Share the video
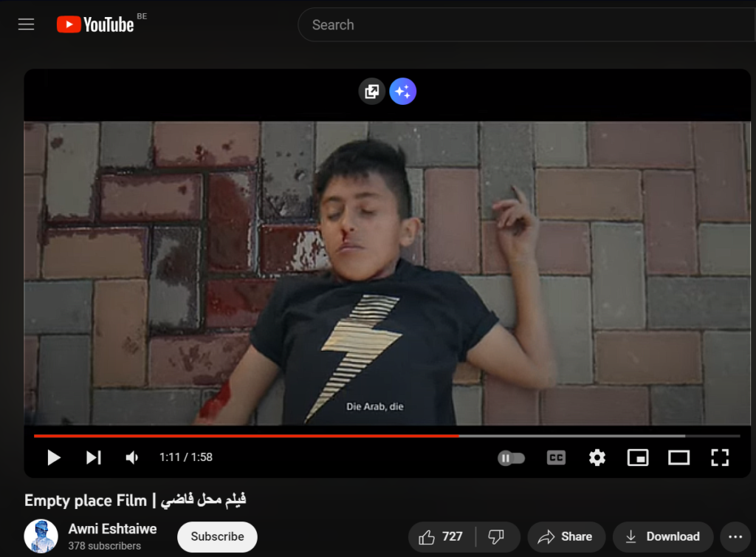756x557 pixels. coord(566,537)
